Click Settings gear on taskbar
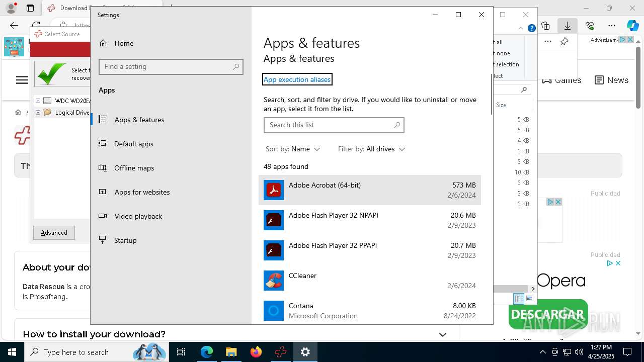The width and height of the screenshot is (644, 362). coord(305,352)
